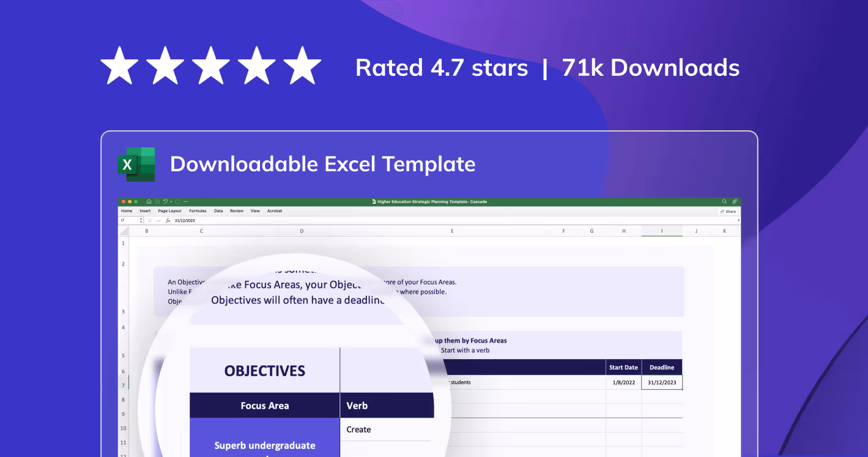Select row 7 header
The width and height of the screenshot is (868, 457).
124,385
